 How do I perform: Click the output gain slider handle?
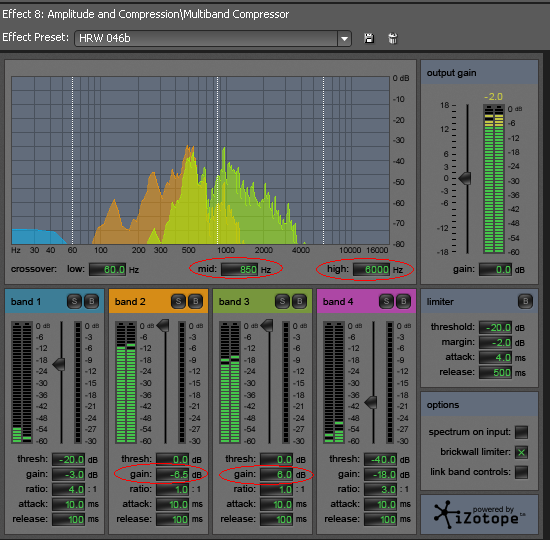pyautogui.click(x=465, y=178)
